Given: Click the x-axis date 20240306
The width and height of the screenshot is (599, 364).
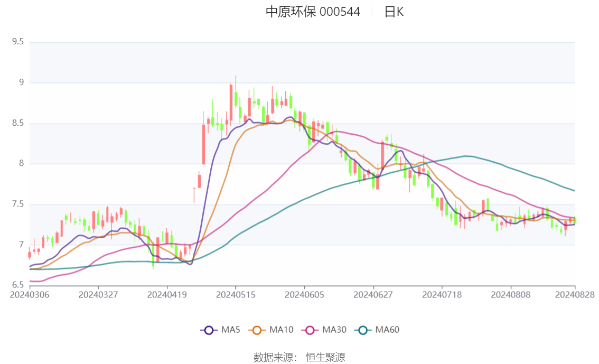Looking at the screenshot, I should click(x=30, y=295).
